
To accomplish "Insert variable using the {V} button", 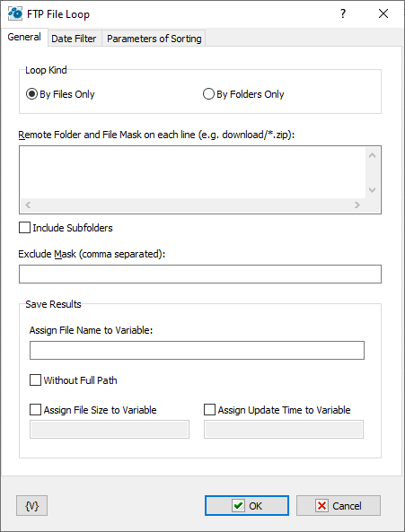I will tap(32, 506).
